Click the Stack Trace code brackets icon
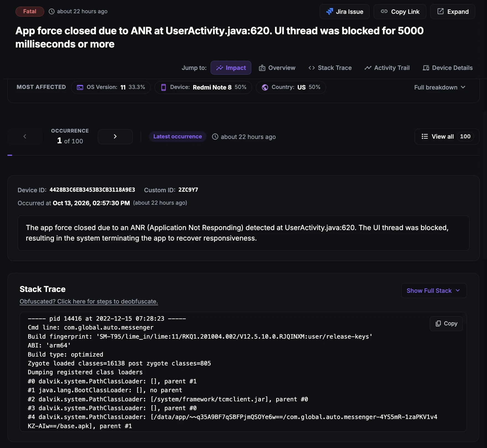 311,68
